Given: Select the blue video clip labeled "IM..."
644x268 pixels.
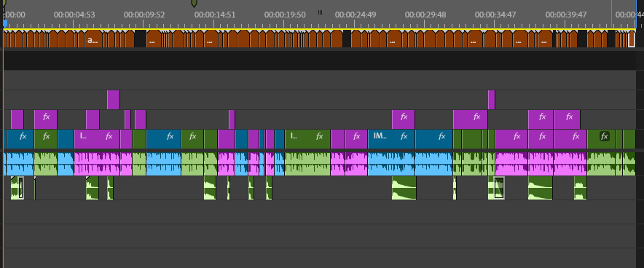Looking at the screenshot, I should point(391,139).
